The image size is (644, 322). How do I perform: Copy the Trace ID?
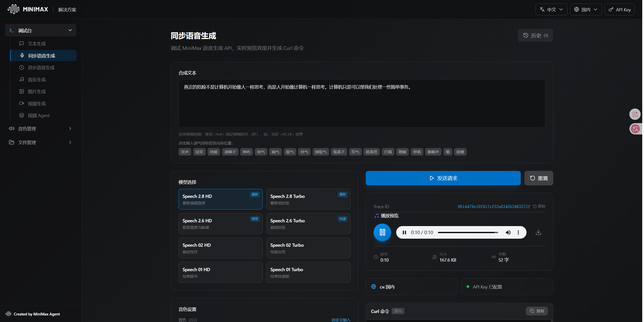[x=539, y=206]
